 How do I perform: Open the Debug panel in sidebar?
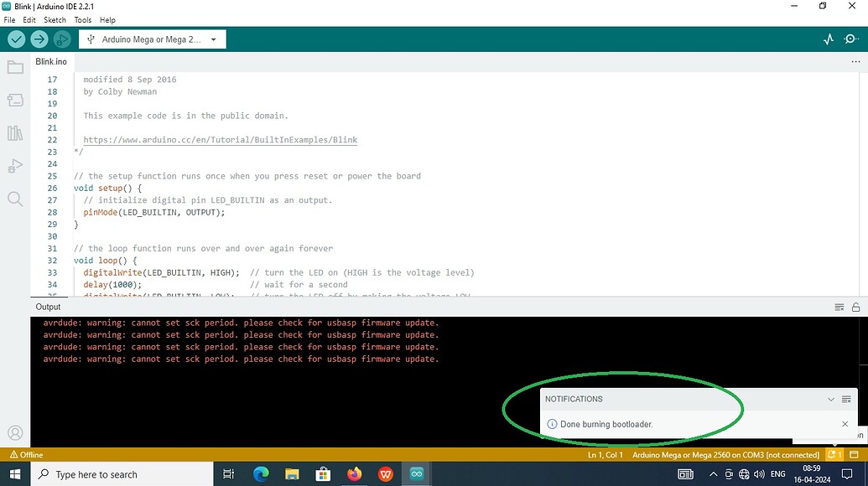15,166
